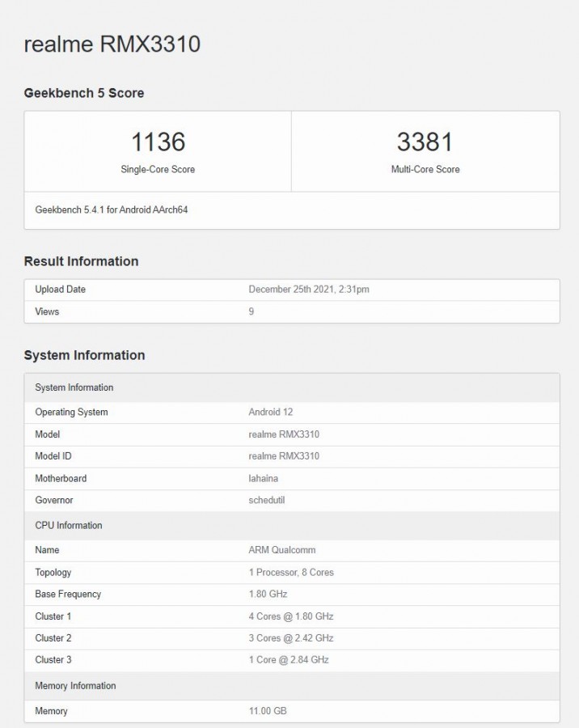Click the Views row count
The image size is (579, 728).
click(x=251, y=311)
